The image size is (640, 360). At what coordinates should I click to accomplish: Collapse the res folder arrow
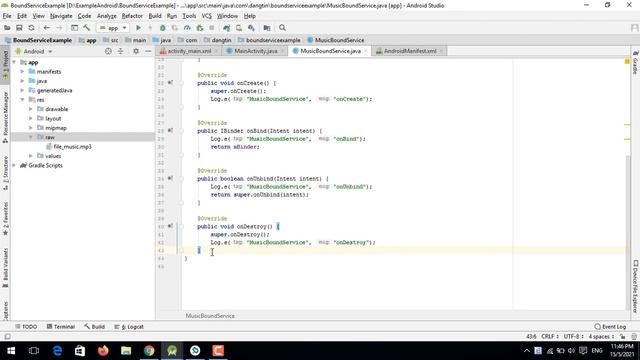tap(22, 100)
